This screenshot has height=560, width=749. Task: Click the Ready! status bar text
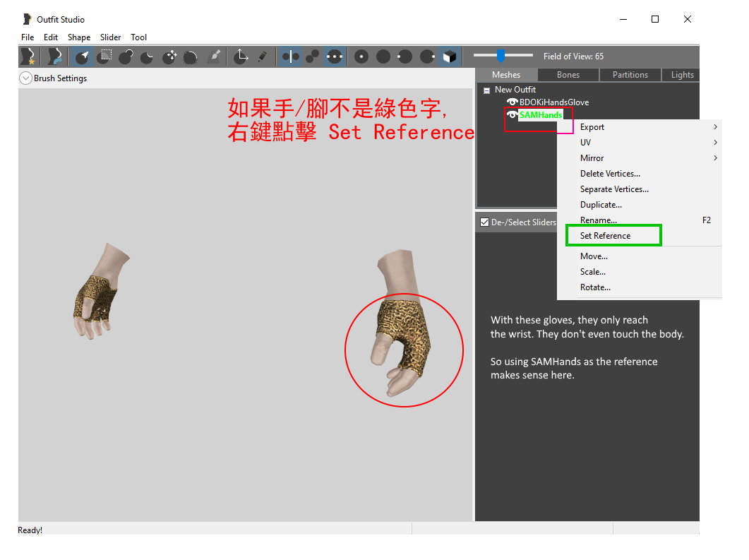pos(30,530)
